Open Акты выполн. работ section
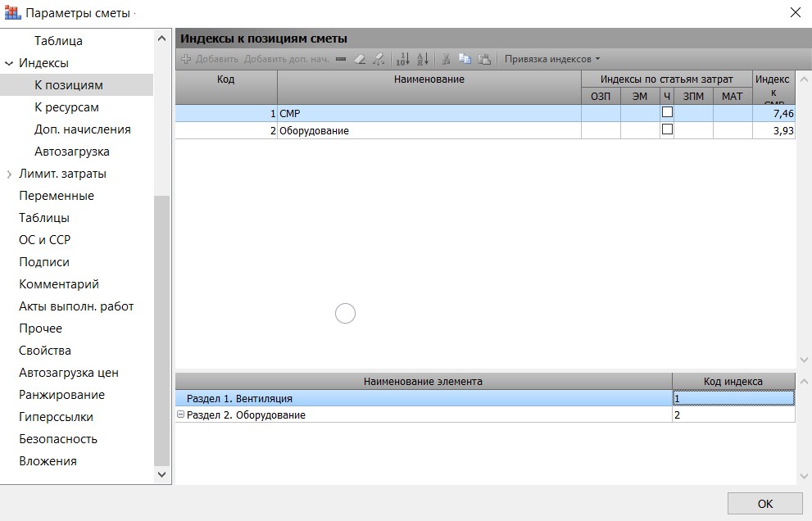 (x=76, y=306)
